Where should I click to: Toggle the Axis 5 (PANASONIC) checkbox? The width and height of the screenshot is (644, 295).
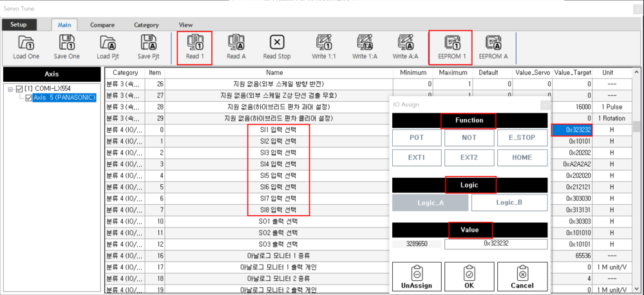(x=29, y=97)
